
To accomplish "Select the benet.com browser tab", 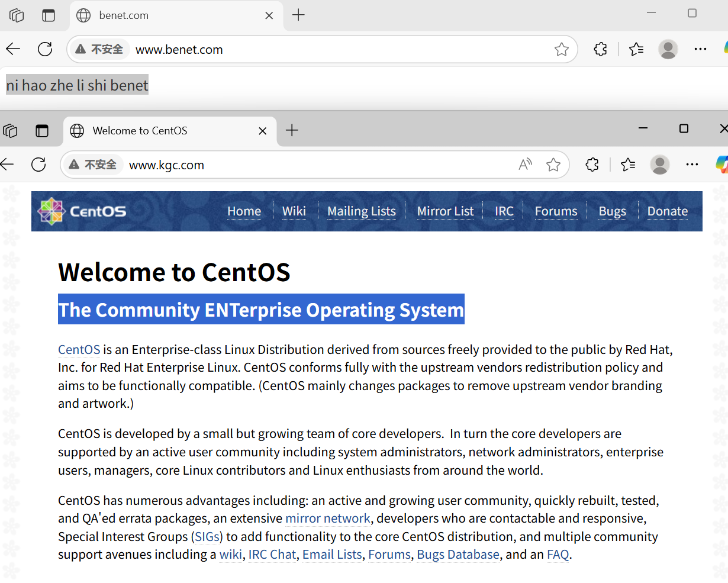I will pos(175,15).
